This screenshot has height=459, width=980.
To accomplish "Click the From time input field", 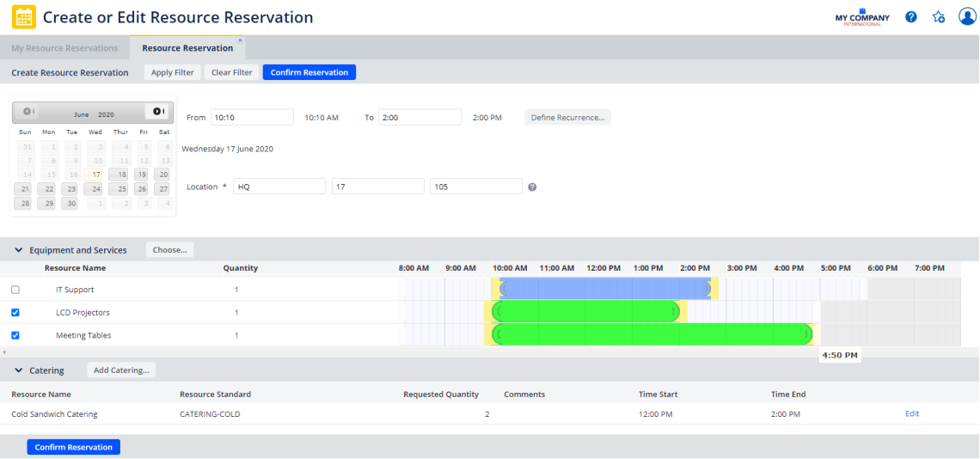I will point(252,118).
